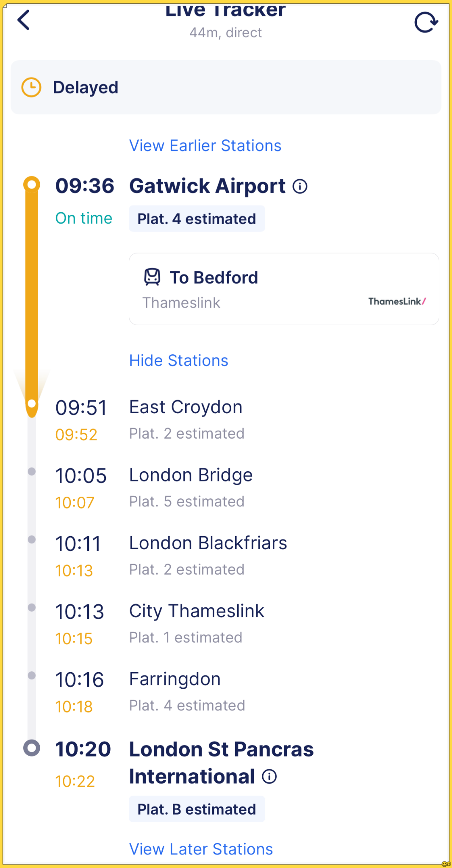
Task: Expand View Later Stations
Action: click(201, 849)
